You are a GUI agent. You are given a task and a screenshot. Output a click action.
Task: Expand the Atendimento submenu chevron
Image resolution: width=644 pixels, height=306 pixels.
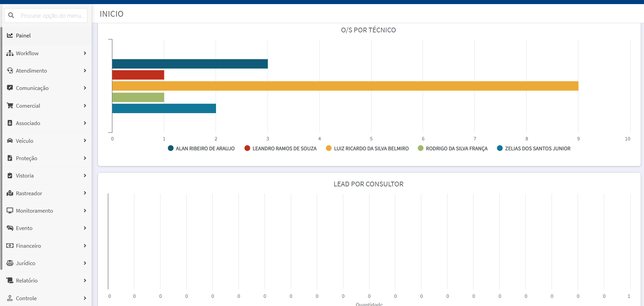85,71
